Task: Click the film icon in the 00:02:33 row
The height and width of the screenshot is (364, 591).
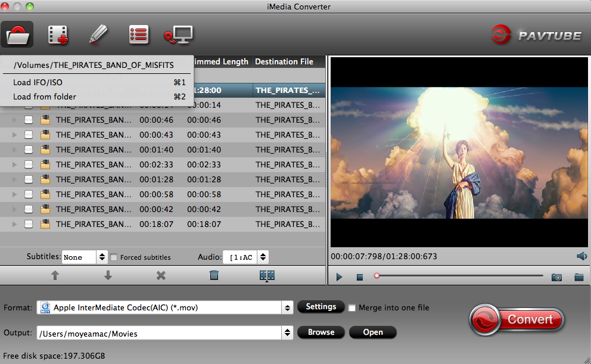Action: 45,164
